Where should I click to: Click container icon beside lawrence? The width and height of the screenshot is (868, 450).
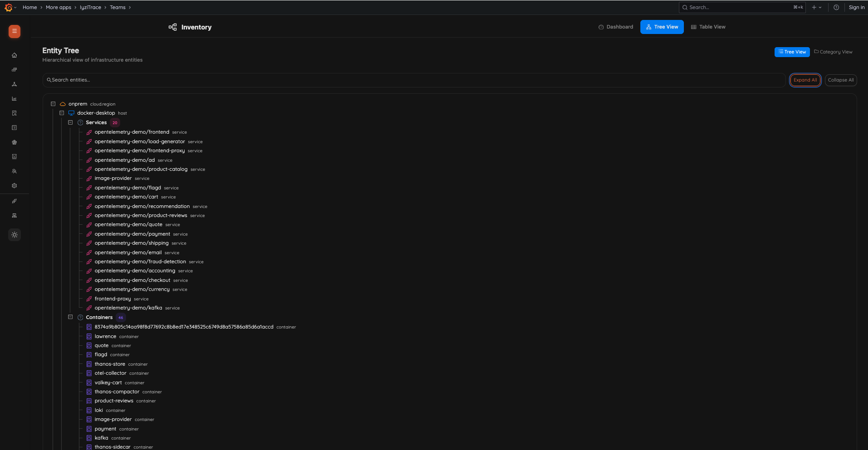click(89, 337)
